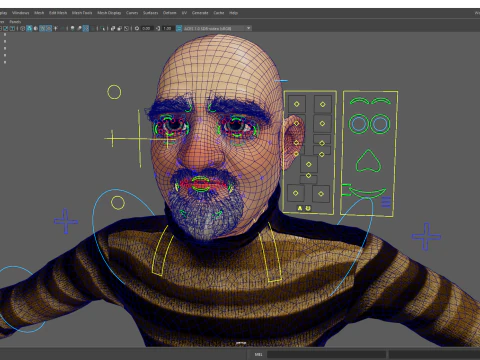Screen dimensions: 480x360
Task: Select the right eyebrow control in face panel
Action: 381,101
